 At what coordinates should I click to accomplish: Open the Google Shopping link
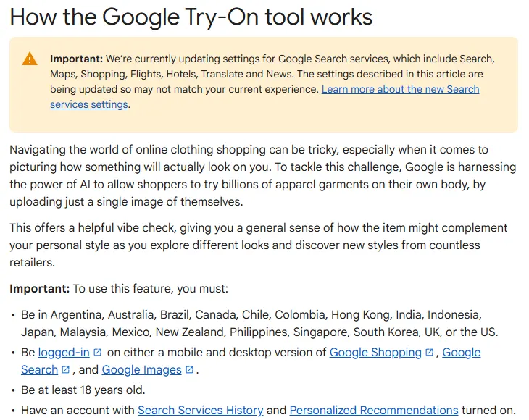375,352
